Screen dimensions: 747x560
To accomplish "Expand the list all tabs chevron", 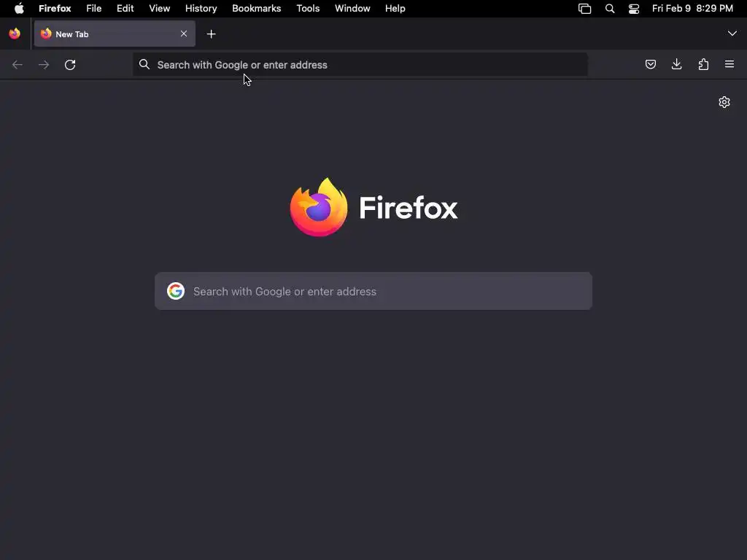I will click(732, 34).
